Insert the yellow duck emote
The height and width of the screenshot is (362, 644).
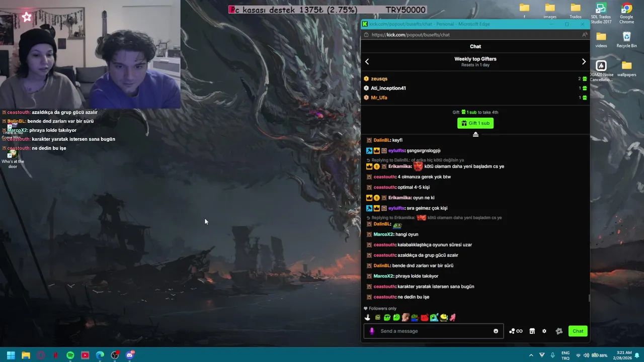coord(443,317)
